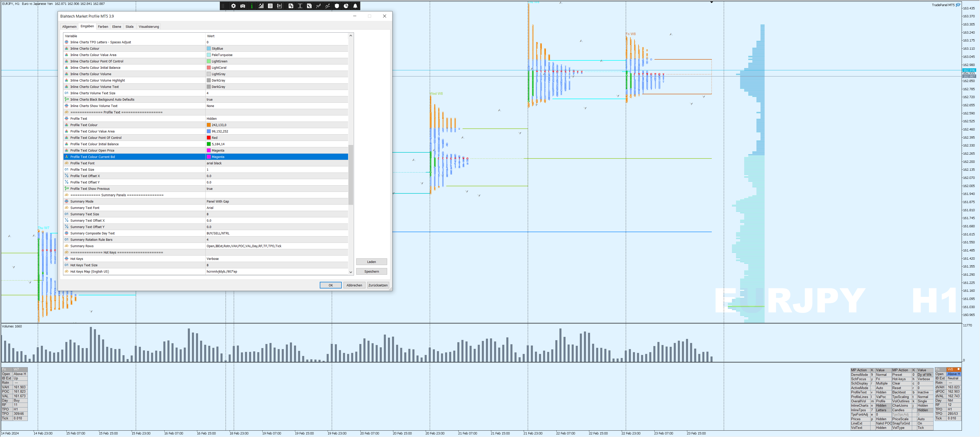Screen dimensions: 980x437
Task: Click the green info icon
Action: (x=252, y=6)
